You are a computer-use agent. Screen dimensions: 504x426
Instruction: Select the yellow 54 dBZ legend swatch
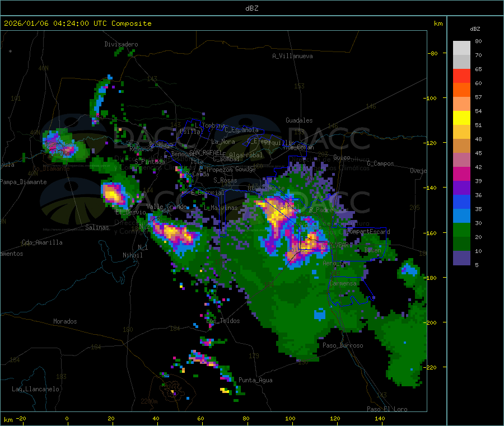(461, 118)
